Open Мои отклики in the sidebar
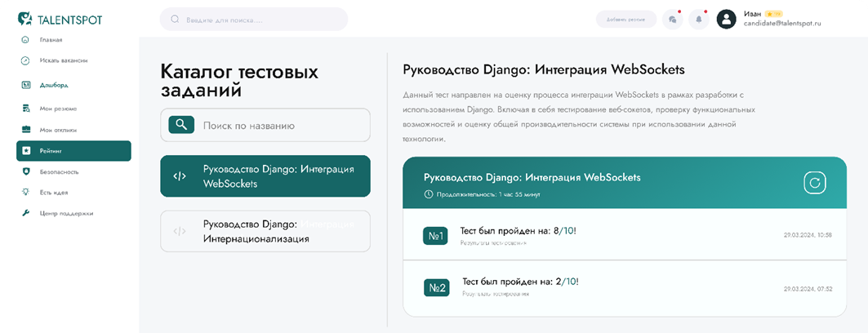This screenshot has height=333, width=868. click(x=58, y=130)
